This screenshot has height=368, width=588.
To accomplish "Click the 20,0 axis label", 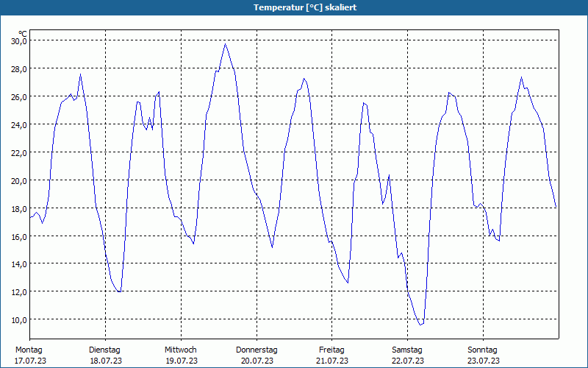I will 19,180.
